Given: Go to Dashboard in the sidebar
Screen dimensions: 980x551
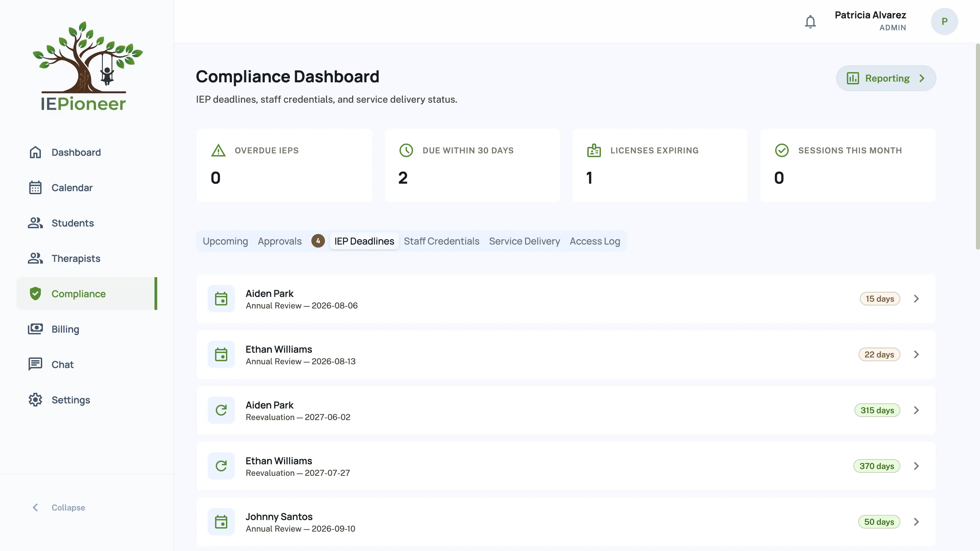Looking at the screenshot, I should pos(87,152).
